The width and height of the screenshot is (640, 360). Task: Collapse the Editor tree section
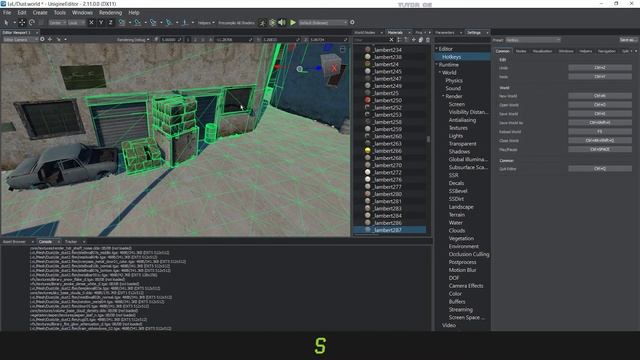[x=437, y=49]
